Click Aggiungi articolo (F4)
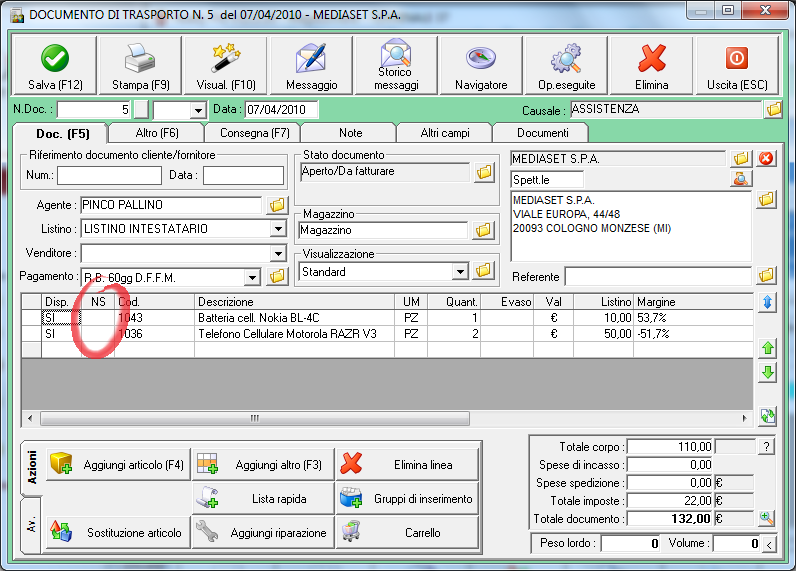Viewport: 796px width, 571px height. click(x=118, y=464)
